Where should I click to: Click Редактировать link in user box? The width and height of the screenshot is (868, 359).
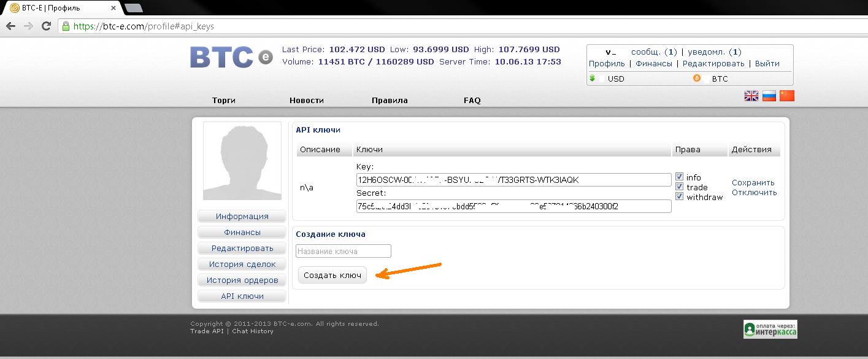(x=713, y=63)
